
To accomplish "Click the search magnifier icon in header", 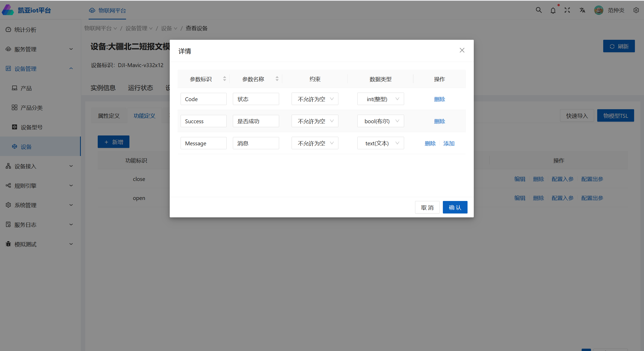I will point(538,10).
